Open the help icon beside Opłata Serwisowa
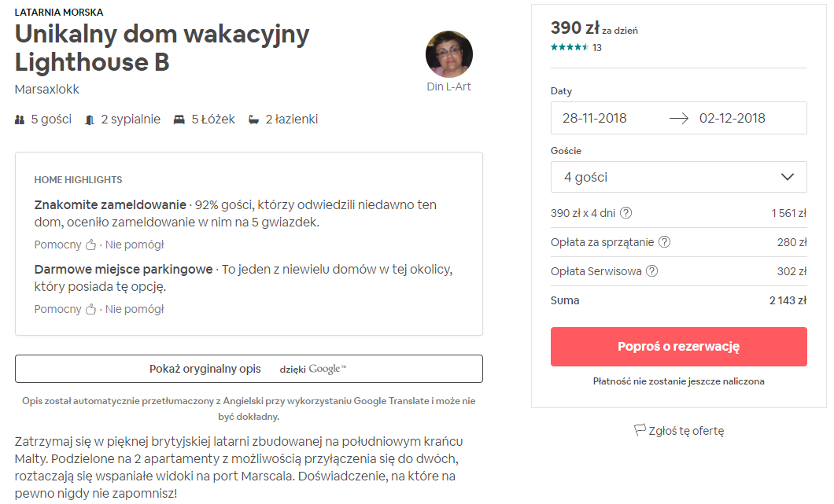The height and width of the screenshot is (504, 834). [x=651, y=271]
